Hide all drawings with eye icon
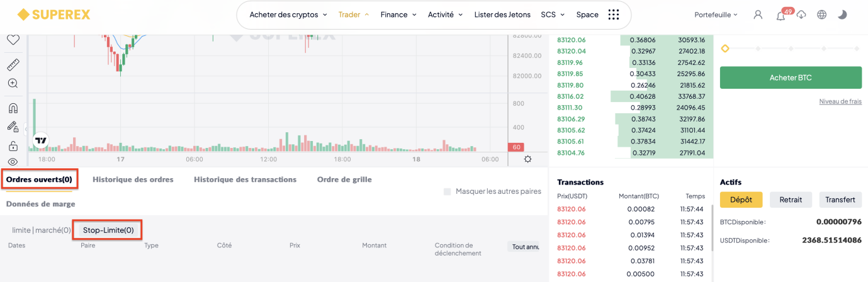868x282 pixels. 13,162
